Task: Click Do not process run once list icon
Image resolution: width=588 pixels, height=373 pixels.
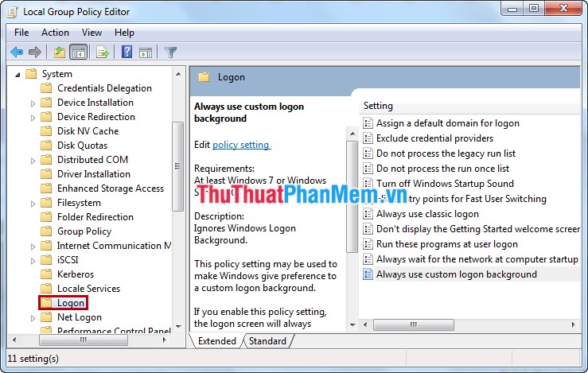Action: tap(368, 169)
